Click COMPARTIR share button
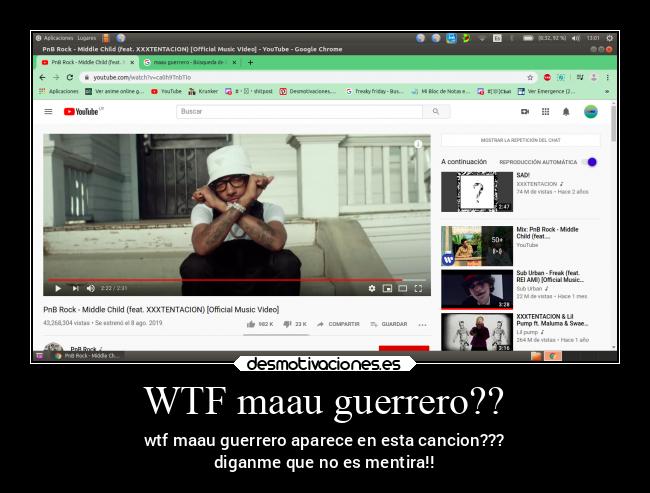Image resolution: width=650 pixels, height=493 pixels. click(338, 324)
